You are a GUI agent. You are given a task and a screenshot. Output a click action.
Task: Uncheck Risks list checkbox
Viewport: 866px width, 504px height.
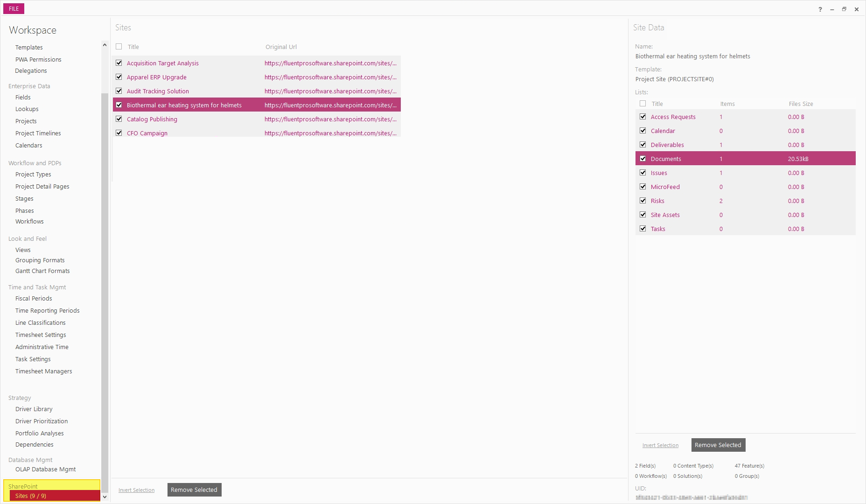pyautogui.click(x=643, y=201)
